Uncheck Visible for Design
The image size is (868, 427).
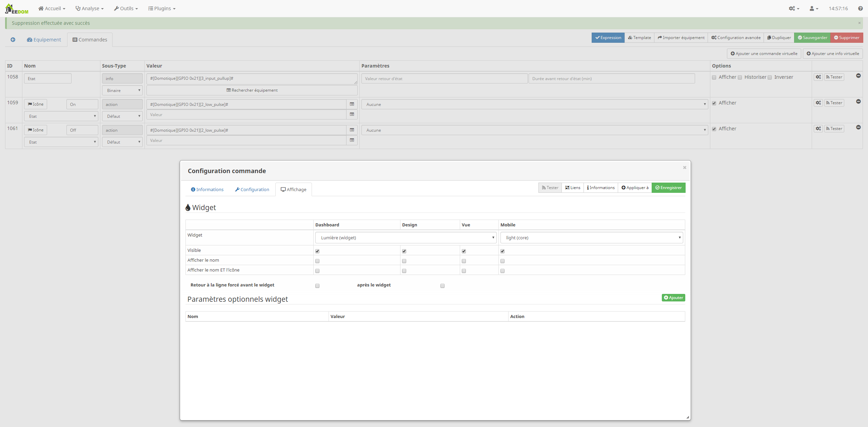coord(404,251)
